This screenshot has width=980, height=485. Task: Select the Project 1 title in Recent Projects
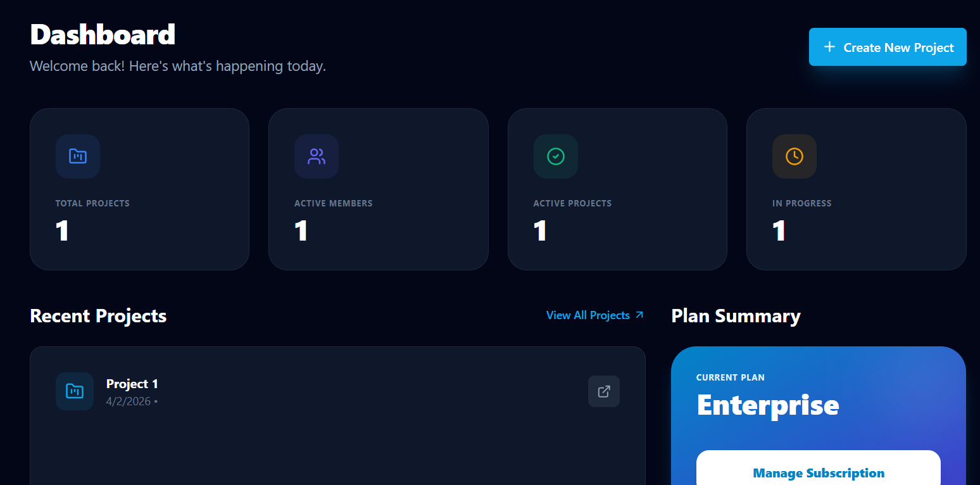pyautogui.click(x=132, y=384)
